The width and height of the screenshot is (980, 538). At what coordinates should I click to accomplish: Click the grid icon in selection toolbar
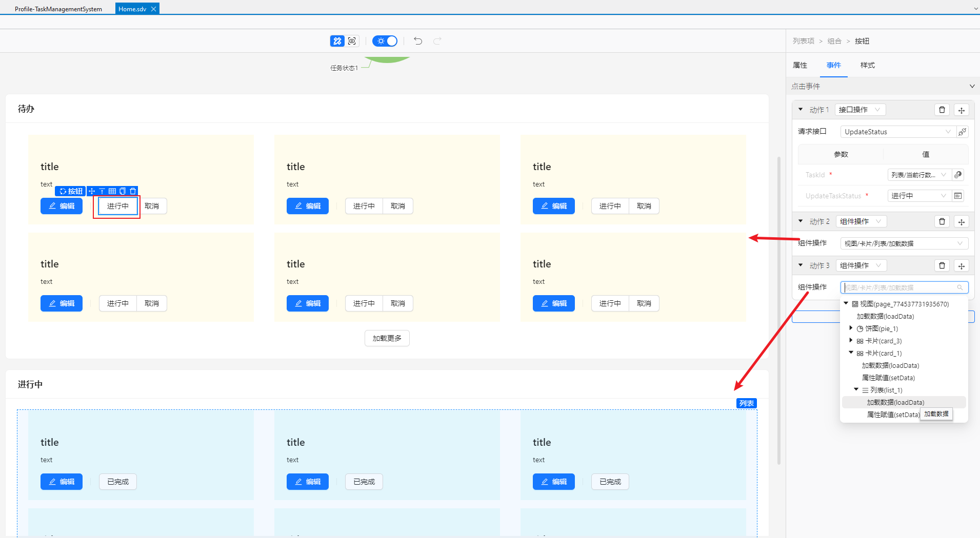112,191
